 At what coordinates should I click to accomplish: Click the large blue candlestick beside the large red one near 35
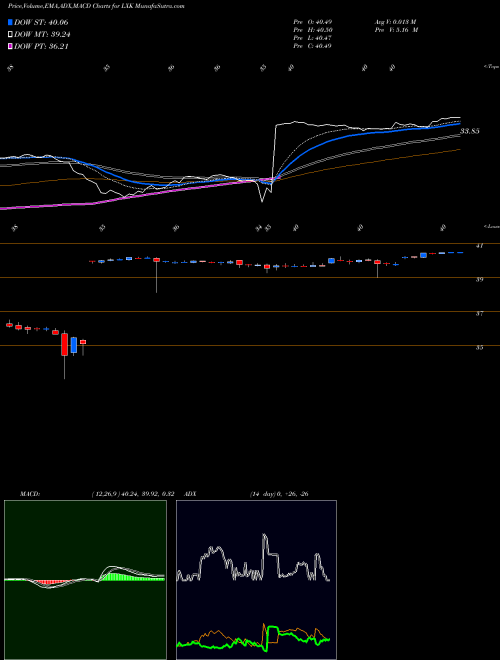point(74,345)
